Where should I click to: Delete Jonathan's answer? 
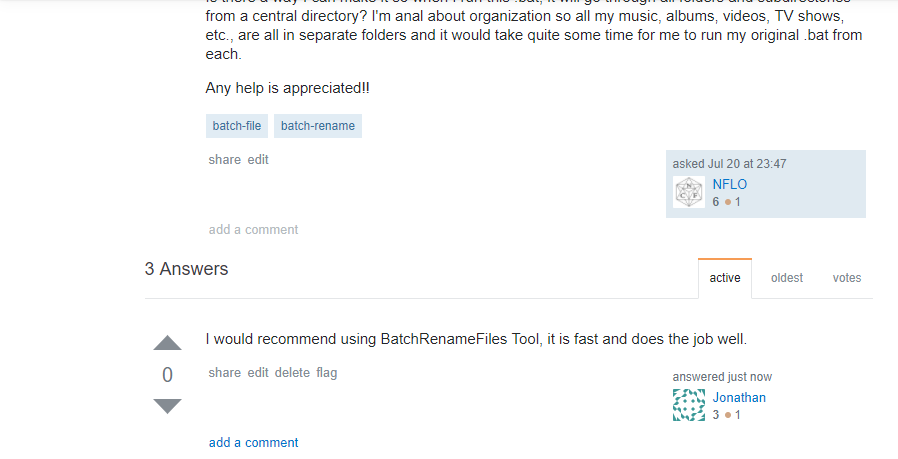(x=292, y=372)
